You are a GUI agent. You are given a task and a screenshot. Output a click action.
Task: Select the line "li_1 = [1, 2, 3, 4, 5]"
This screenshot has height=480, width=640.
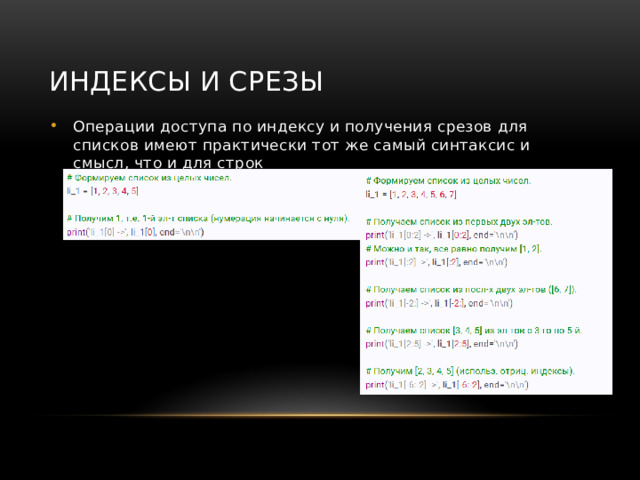click(x=102, y=191)
